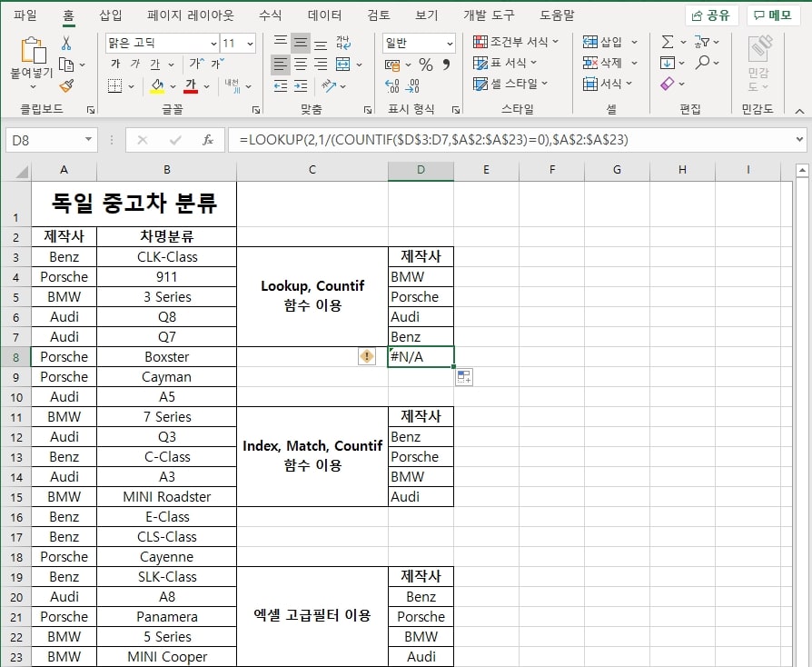Toggle bold (가) font formatting

(x=115, y=64)
